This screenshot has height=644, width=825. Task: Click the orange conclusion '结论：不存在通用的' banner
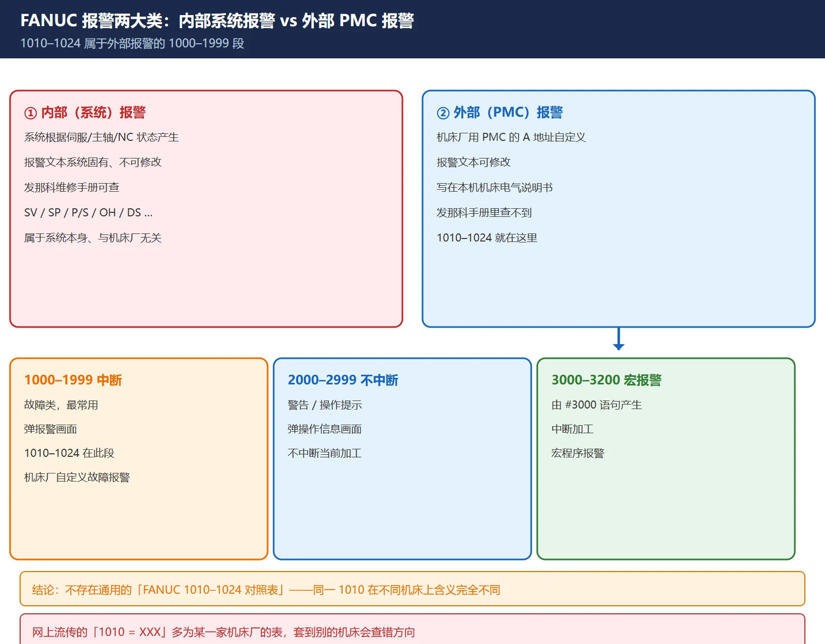[412, 589]
